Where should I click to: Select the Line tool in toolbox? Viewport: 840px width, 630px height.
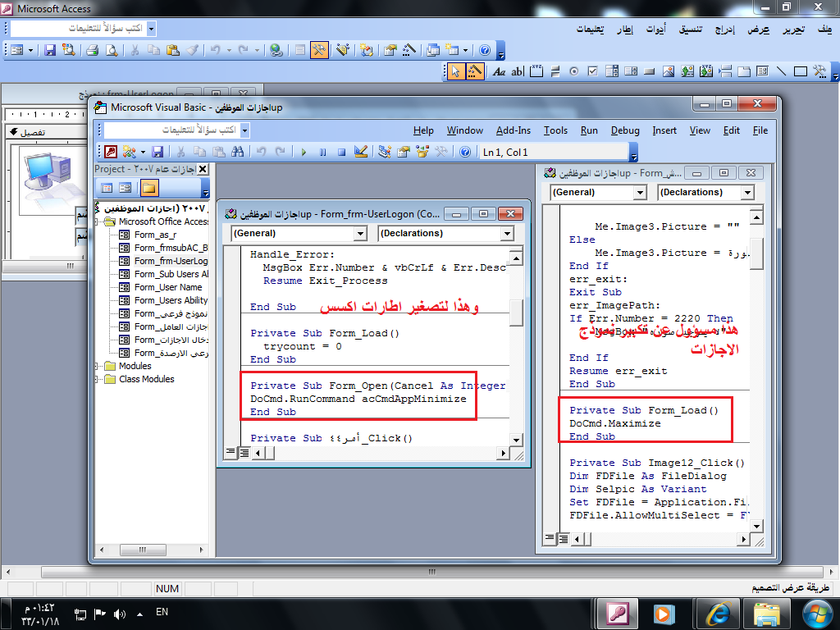click(782, 71)
